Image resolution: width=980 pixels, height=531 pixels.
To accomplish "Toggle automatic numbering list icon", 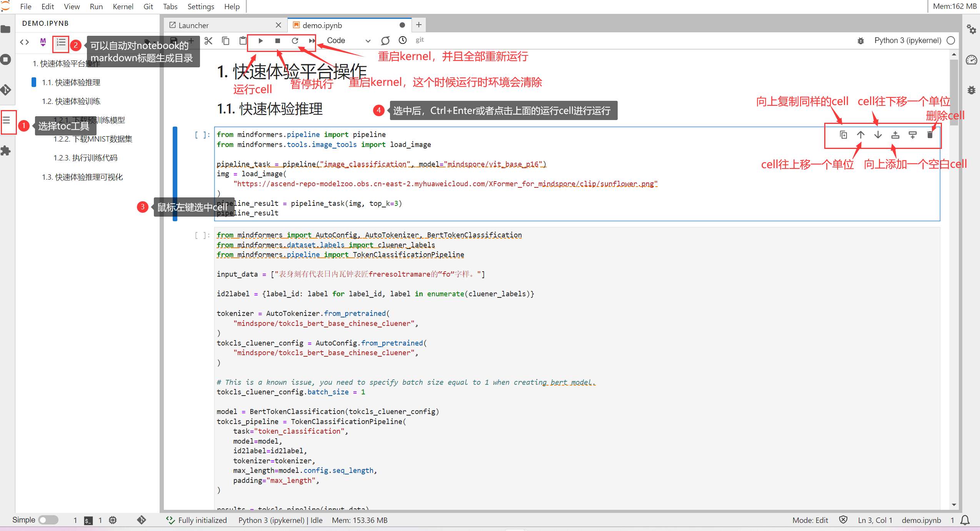I will click(x=61, y=42).
